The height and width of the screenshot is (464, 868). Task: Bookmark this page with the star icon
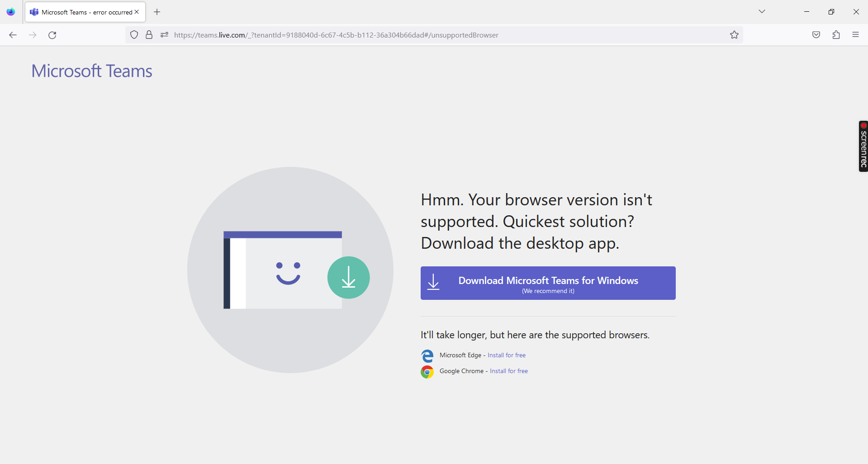tap(734, 35)
